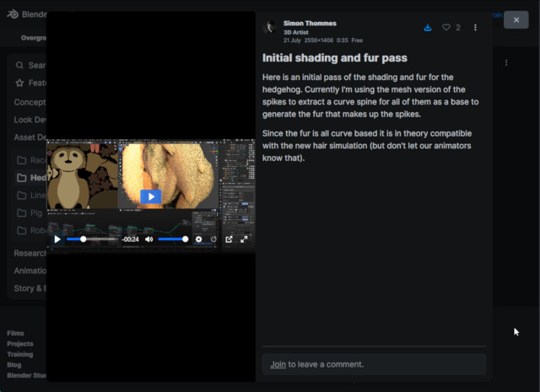Click the large blue play button on video
This screenshot has height=392, width=540.
pyautogui.click(x=151, y=196)
